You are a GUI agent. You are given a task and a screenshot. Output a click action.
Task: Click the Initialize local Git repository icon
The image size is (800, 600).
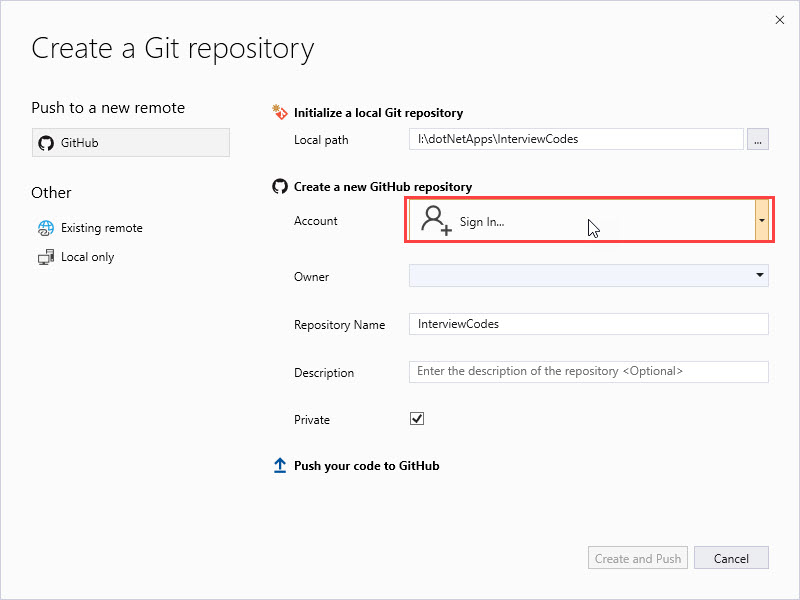click(280, 113)
